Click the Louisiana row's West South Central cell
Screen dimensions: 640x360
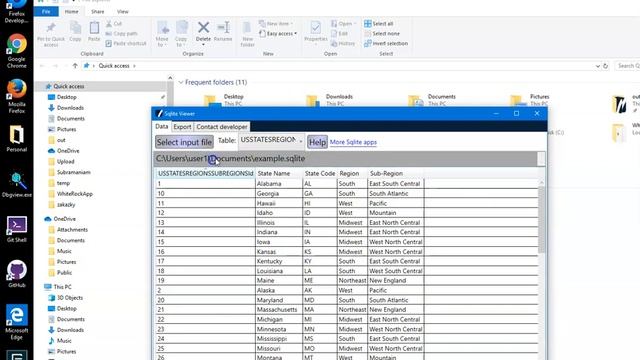click(396, 271)
